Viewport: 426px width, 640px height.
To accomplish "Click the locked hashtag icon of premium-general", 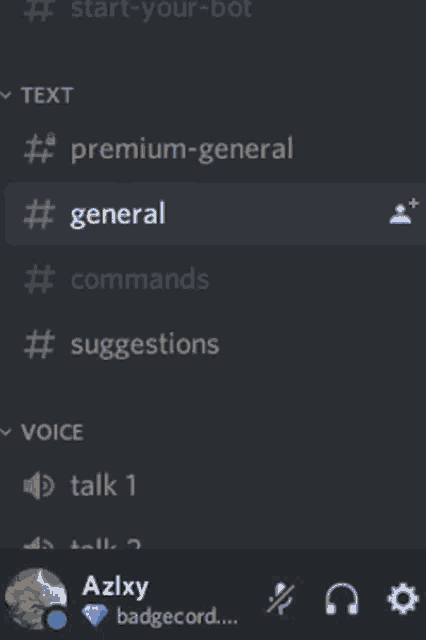I will tap(40, 148).
